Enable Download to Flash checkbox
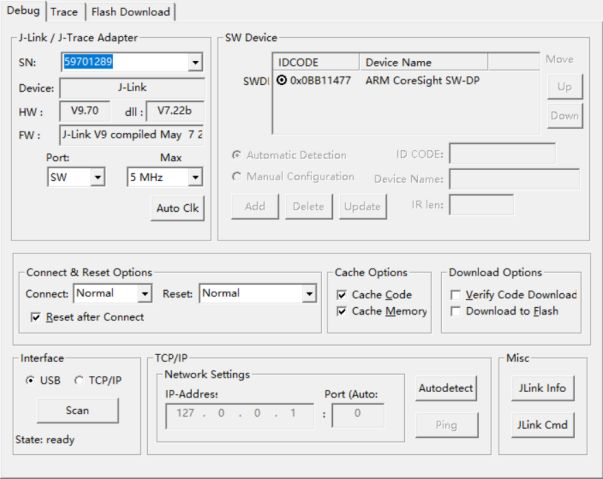The height and width of the screenshot is (479, 603). [455, 311]
